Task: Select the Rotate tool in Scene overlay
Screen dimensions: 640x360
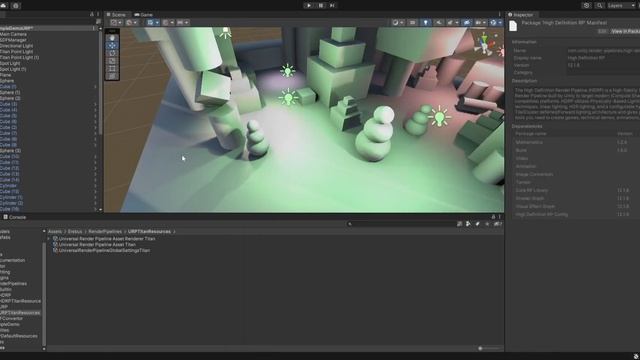Action: click(x=112, y=53)
